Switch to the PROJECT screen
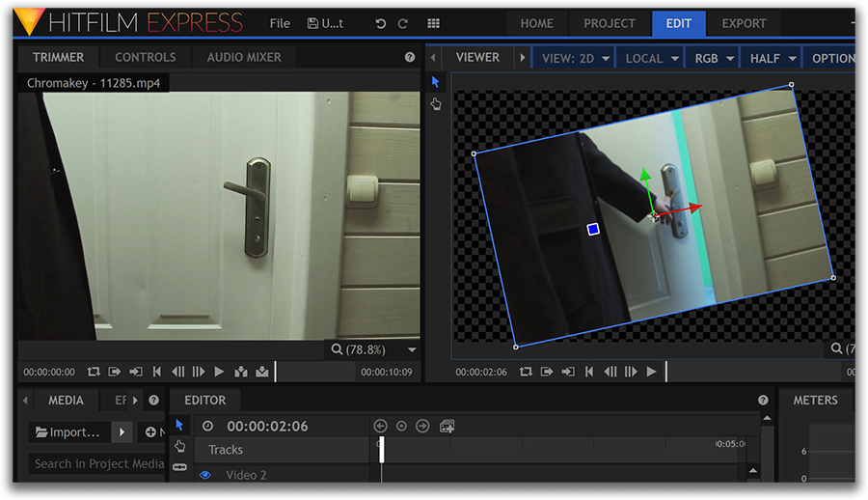 [x=609, y=24]
